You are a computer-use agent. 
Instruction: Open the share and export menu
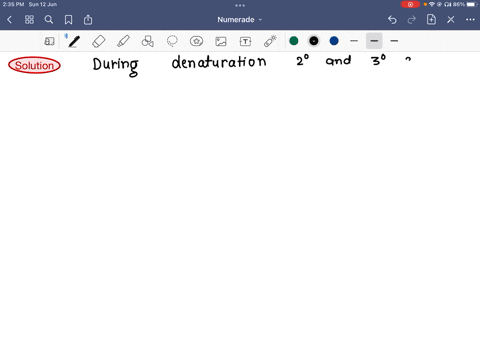coord(88,20)
